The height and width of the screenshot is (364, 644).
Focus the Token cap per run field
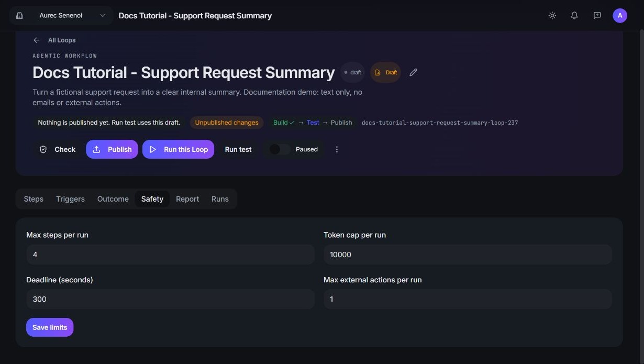pos(468,255)
